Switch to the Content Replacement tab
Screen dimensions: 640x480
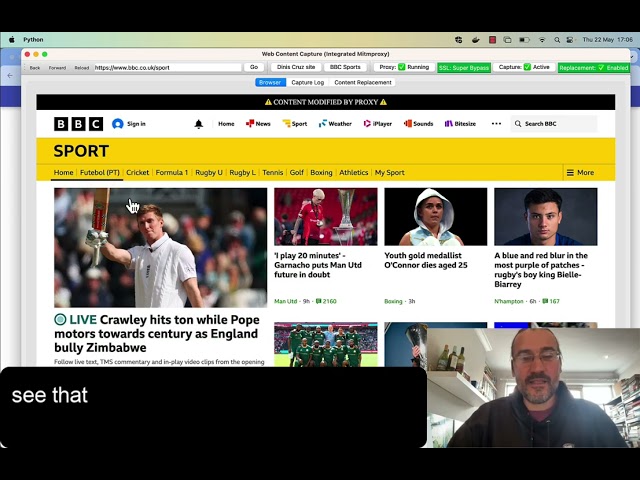coord(363,82)
